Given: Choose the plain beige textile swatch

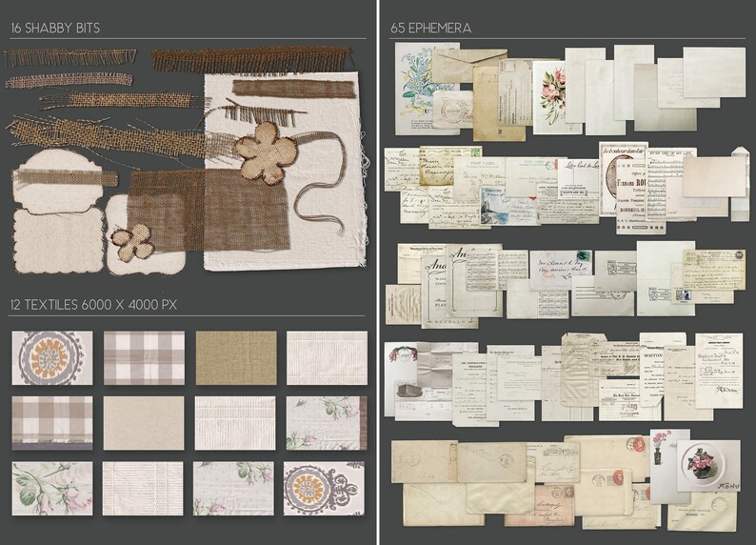Looking at the screenshot, I should (144, 423).
